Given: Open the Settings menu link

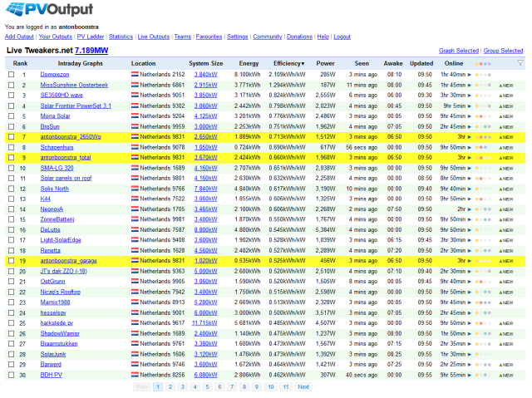Looking at the screenshot, I should tap(238, 37).
